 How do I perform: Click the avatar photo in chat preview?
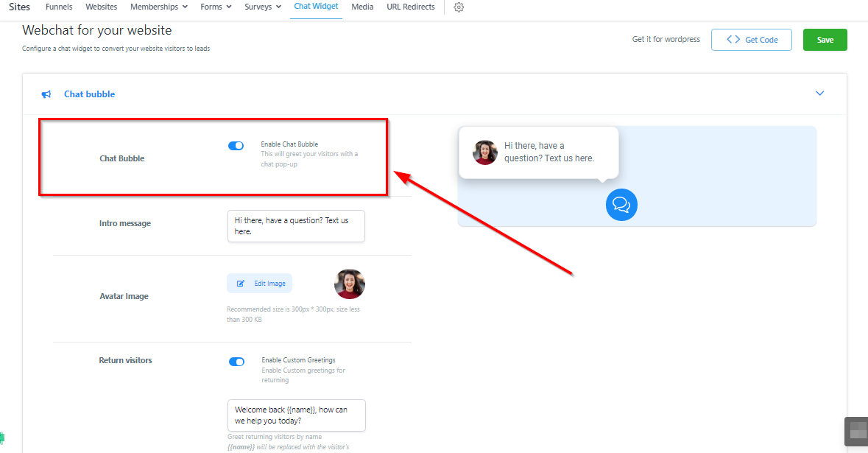tap(485, 152)
